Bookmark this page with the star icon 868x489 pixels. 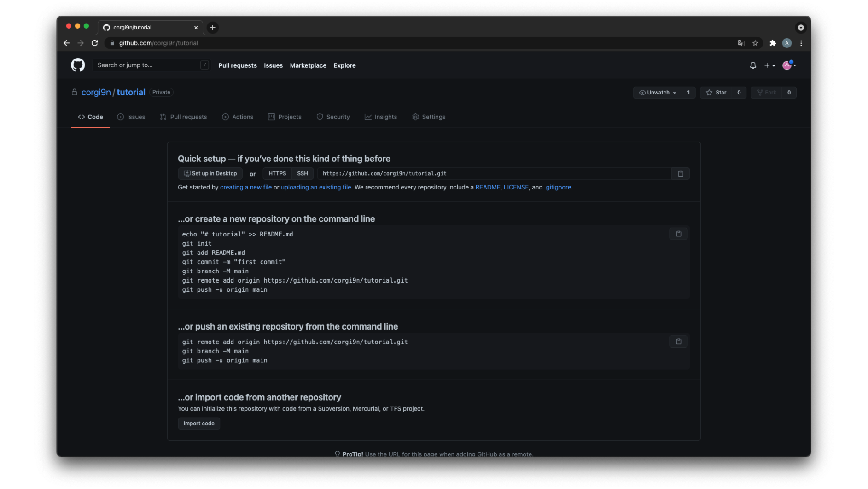click(x=755, y=43)
